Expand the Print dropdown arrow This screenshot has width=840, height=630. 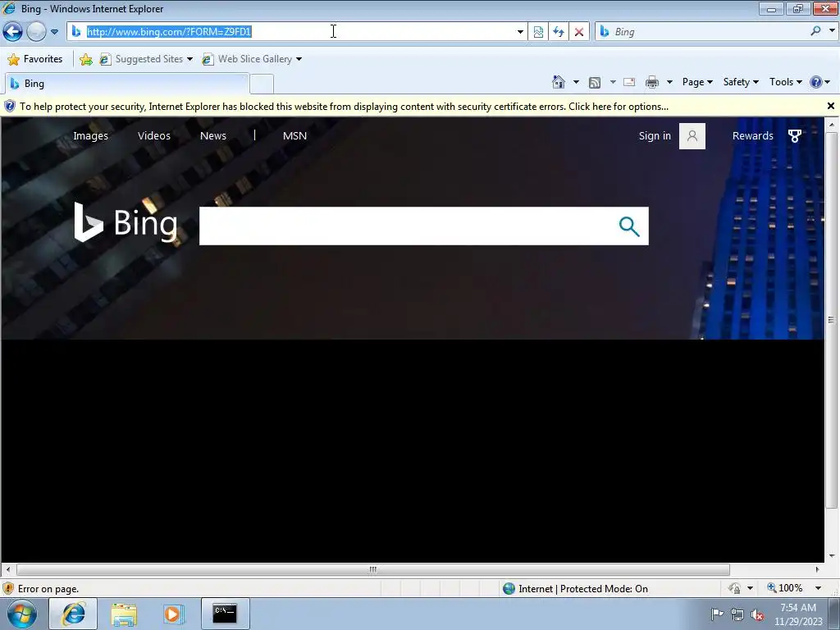pyautogui.click(x=669, y=82)
